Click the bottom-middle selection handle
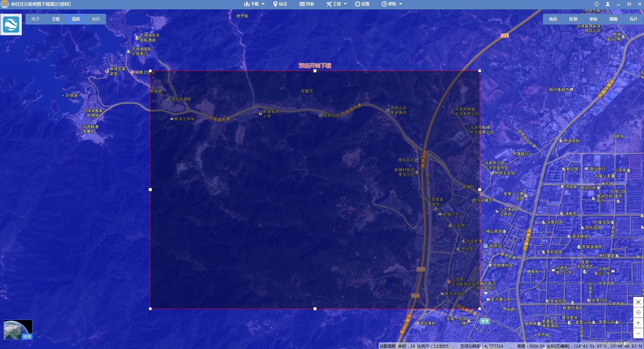The image size is (644, 349). click(x=315, y=309)
